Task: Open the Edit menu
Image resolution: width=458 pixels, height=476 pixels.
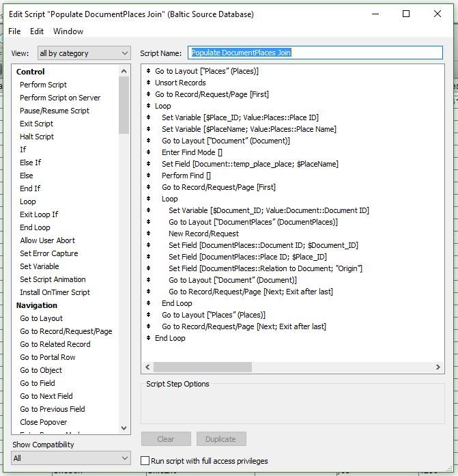Action: tap(37, 31)
